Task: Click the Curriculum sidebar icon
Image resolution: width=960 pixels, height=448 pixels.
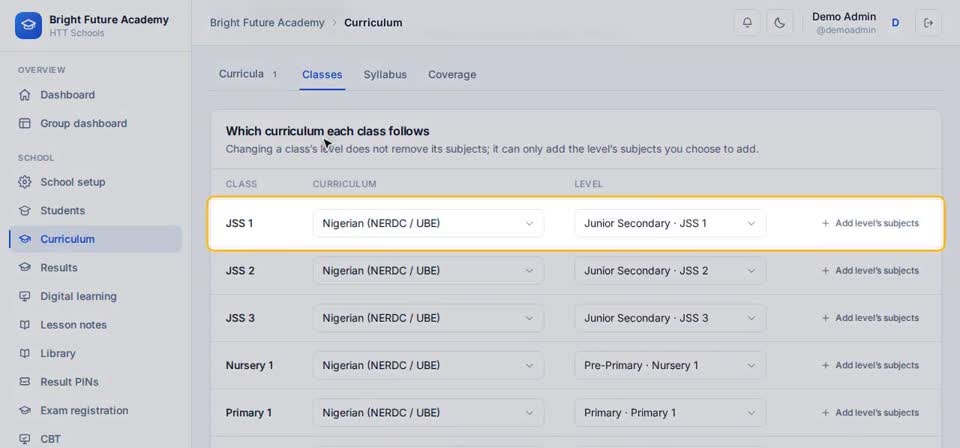Action: tap(24, 239)
